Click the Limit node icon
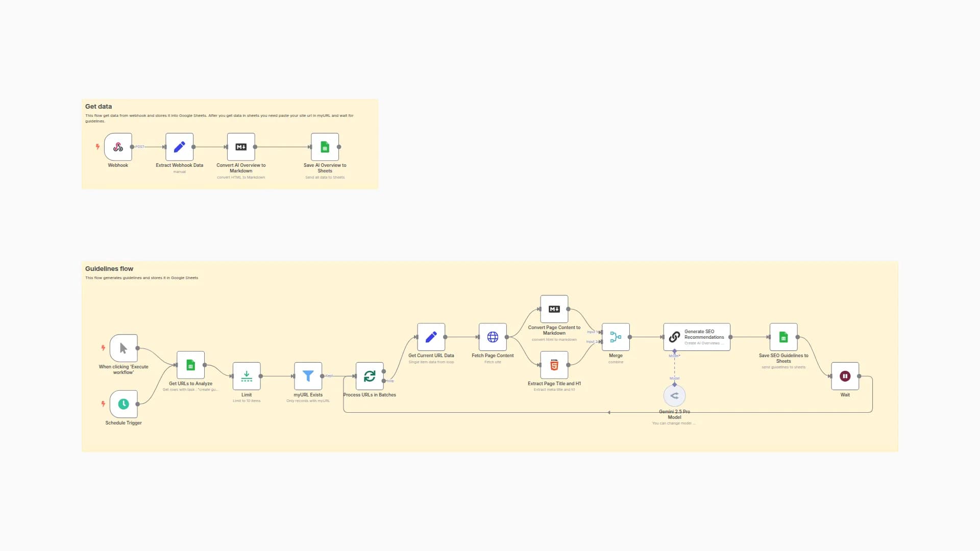The image size is (980, 551). (247, 376)
